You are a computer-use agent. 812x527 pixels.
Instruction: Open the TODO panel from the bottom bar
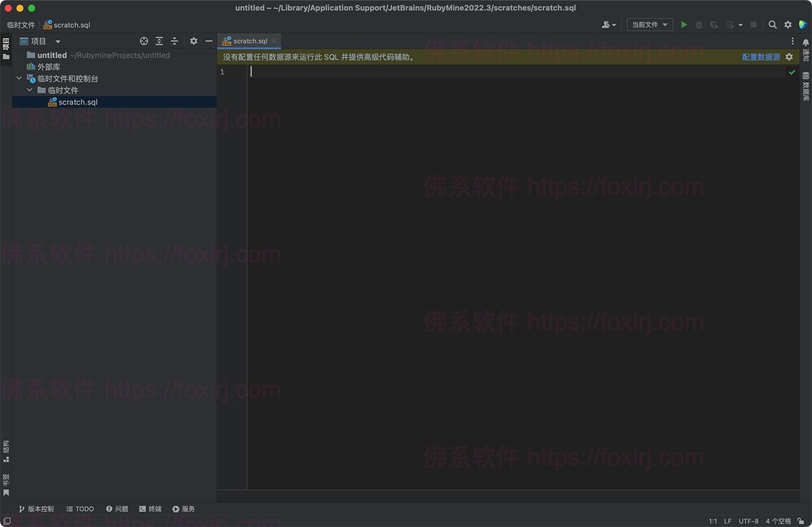[80, 509]
